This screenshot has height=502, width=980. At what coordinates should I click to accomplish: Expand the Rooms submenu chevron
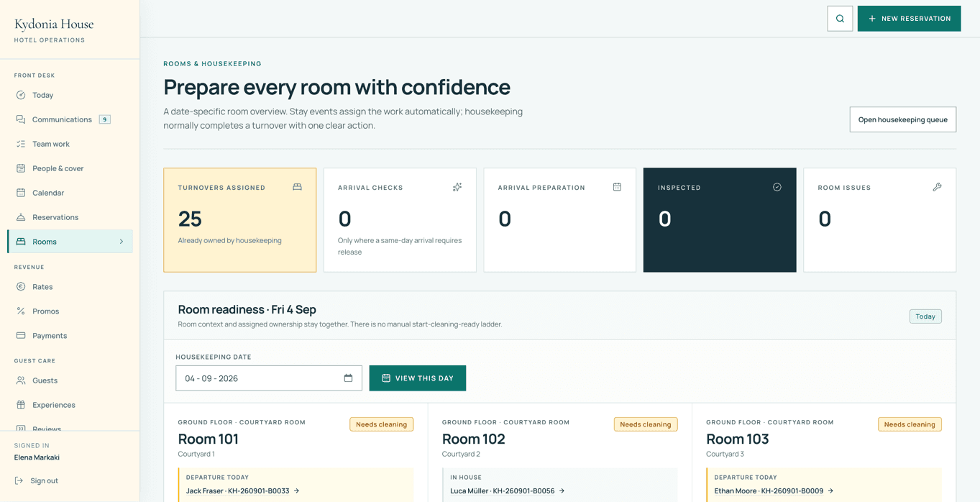point(122,242)
